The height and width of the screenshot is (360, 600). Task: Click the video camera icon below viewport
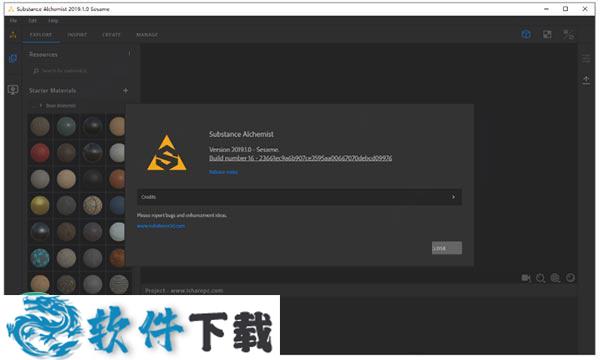point(526,278)
